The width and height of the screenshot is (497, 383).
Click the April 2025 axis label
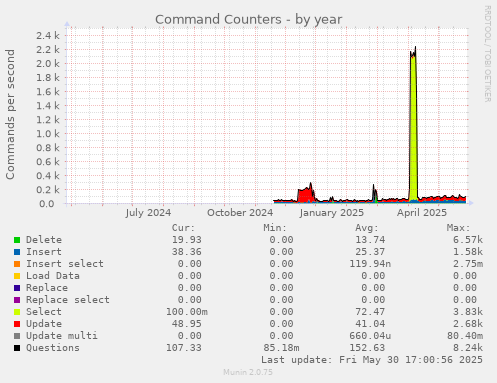point(422,213)
